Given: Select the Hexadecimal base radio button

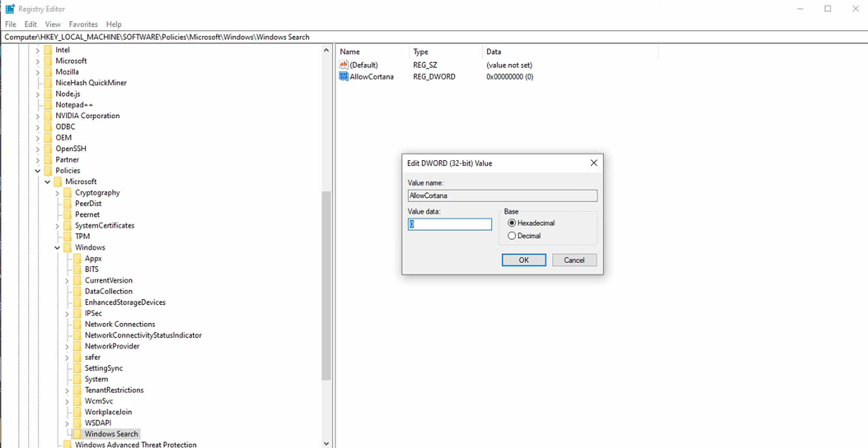Looking at the screenshot, I should [512, 223].
